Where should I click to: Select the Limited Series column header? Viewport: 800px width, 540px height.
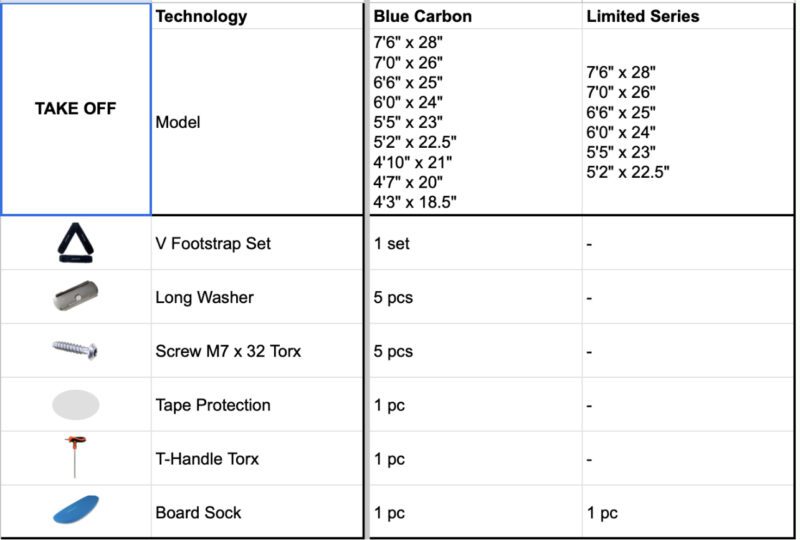click(690, 16)
